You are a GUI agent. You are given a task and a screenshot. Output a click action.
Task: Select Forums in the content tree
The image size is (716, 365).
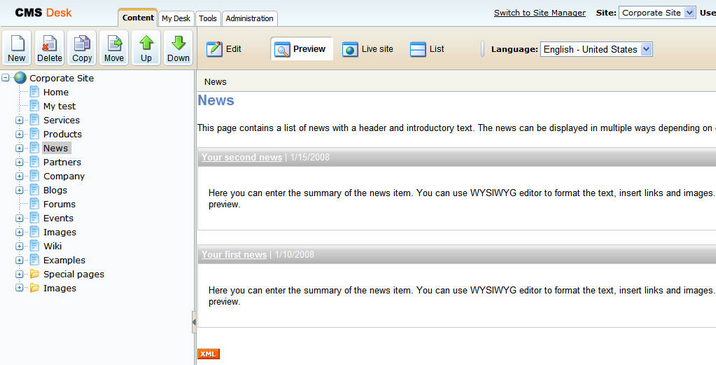(x=59, y=204)
